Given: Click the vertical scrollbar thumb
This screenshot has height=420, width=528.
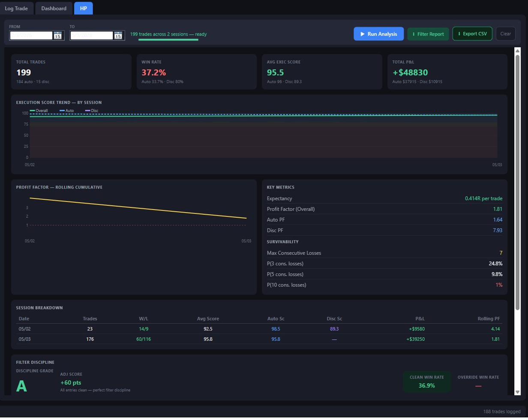Looking at the screenshot, I should pyautogui.click(x=517, y=182).
